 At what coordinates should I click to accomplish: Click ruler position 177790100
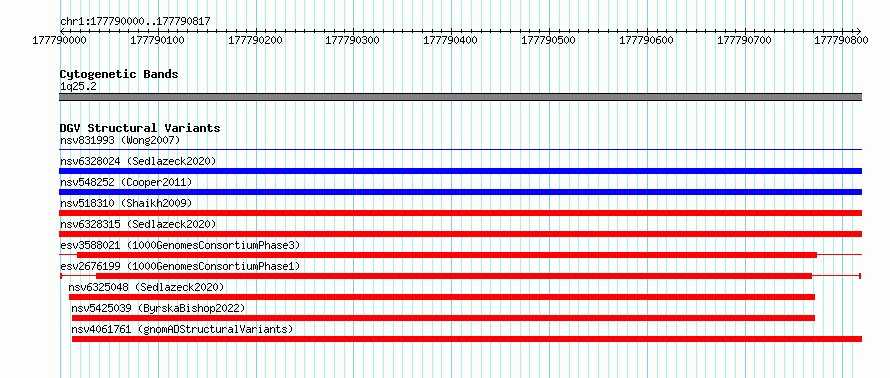pyautogui.click(x=158, y=40)
